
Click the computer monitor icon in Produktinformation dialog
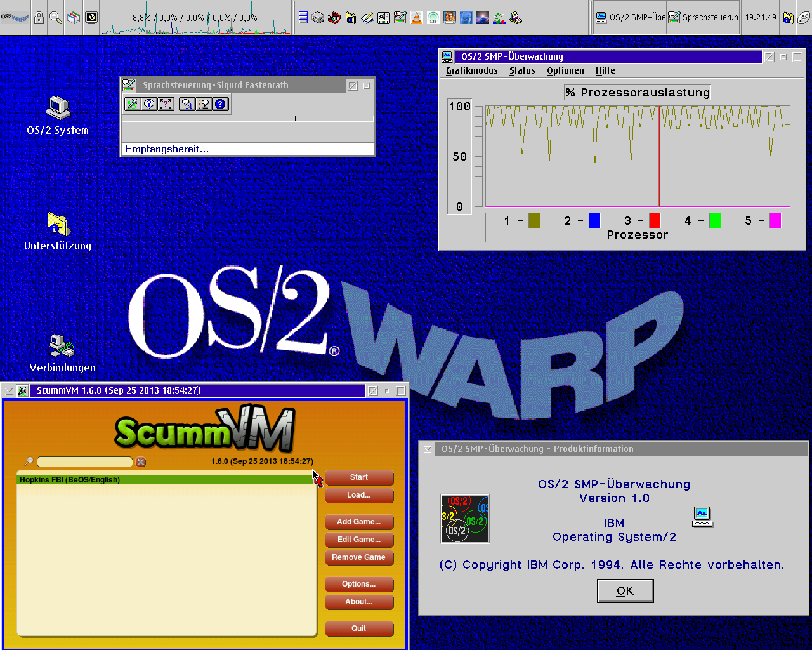pos(702,517)
